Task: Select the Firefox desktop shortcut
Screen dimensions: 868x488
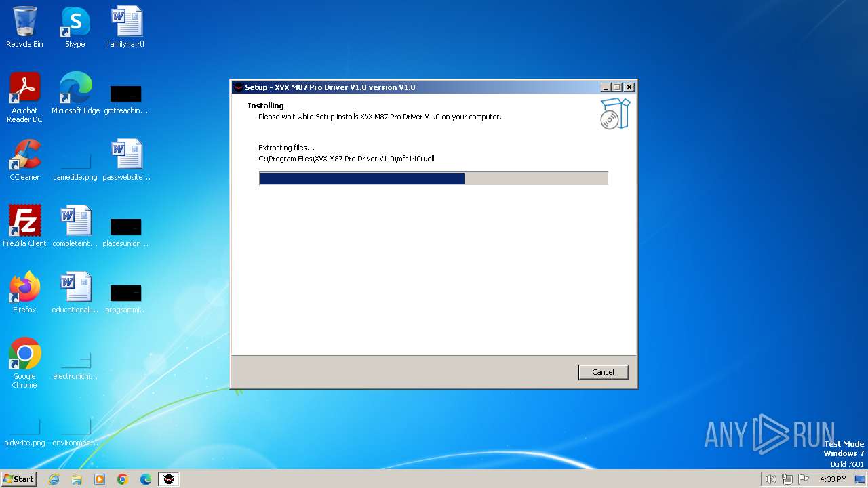Action: [x=24, y=293]
